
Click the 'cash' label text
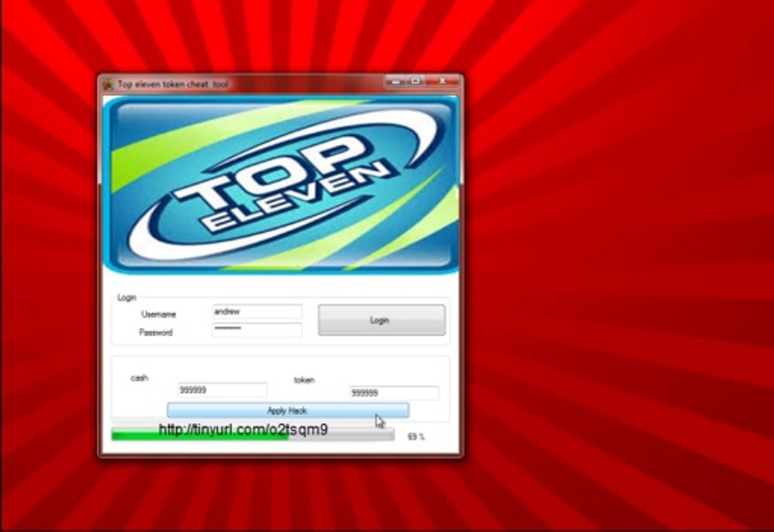coord(139,378)
